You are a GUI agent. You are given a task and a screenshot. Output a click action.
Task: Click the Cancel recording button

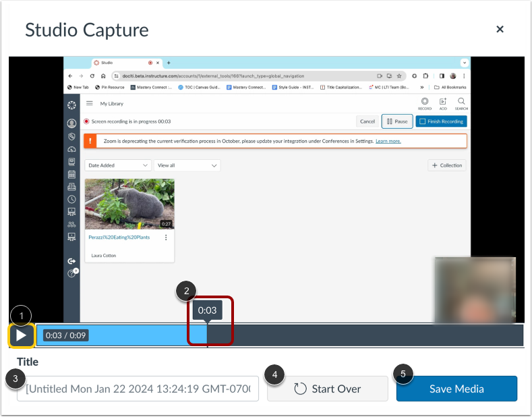tap(367, 121)
